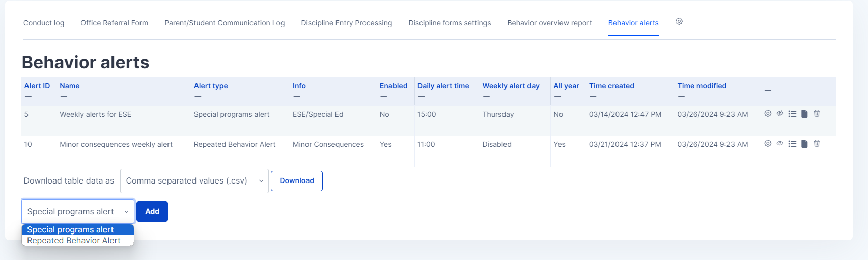868x260 pixels.
Task: Disable the Minor consequences weekly alert via eye icon
Action: click(780, 143)
